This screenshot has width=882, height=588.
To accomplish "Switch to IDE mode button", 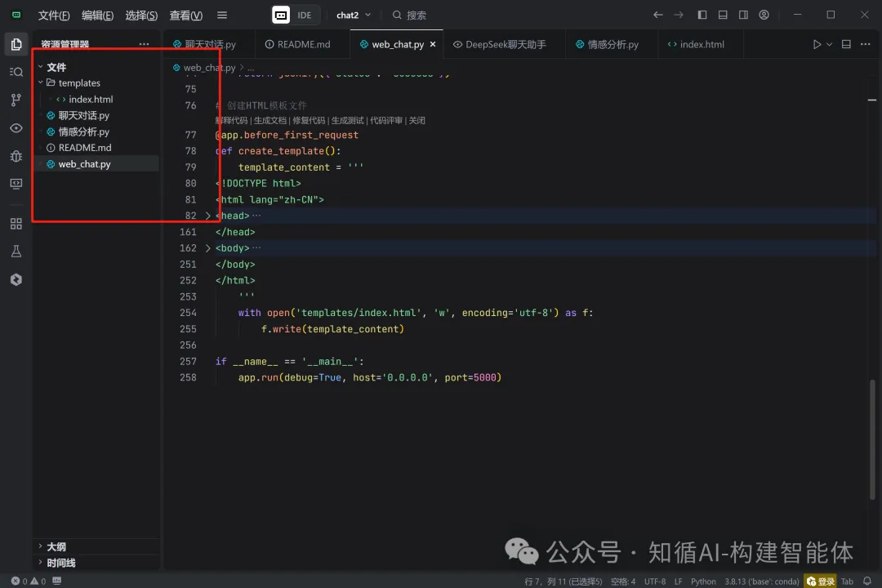I will 296,16.
